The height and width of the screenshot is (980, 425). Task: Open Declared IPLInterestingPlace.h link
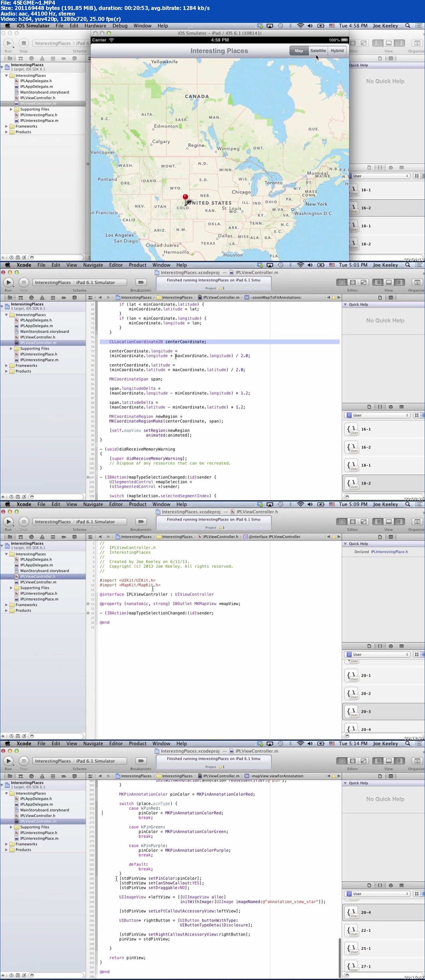pos(389,552)
